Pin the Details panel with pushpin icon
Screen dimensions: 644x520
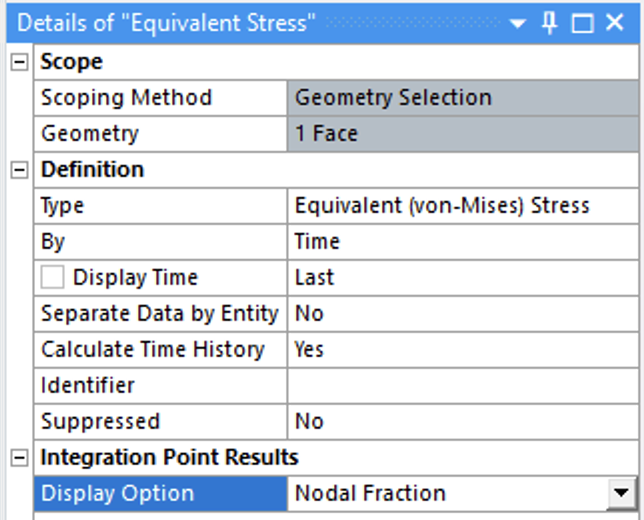point(549,23)
